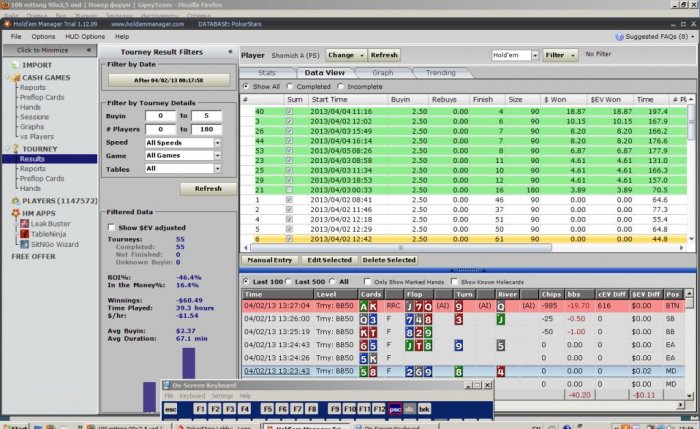
Task: Click the Cash Games section icon
Action: click(x=16, y=78)
